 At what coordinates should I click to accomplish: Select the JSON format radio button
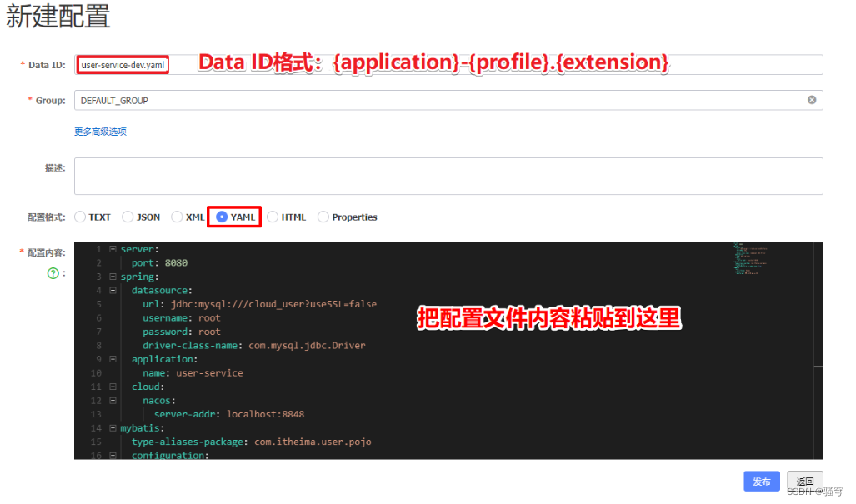128,217
